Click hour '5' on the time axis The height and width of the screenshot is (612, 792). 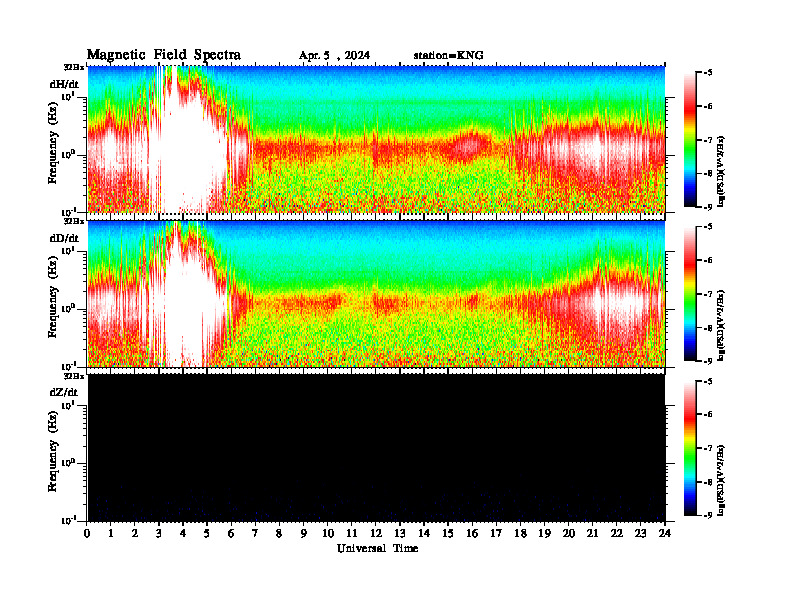click(207, 533)
